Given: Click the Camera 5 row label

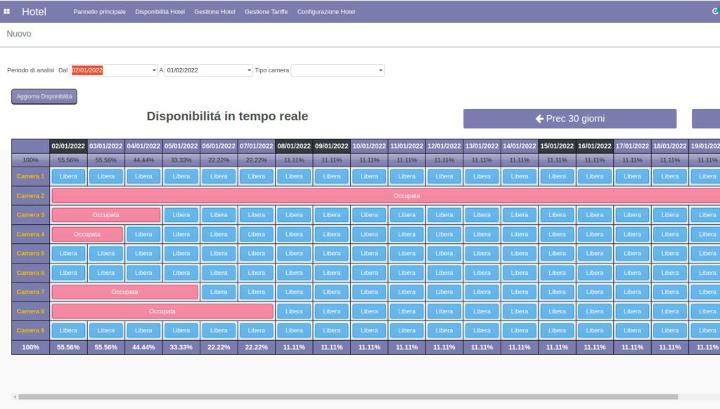Looking at the screenshot, I should click(x=30, y=253).
